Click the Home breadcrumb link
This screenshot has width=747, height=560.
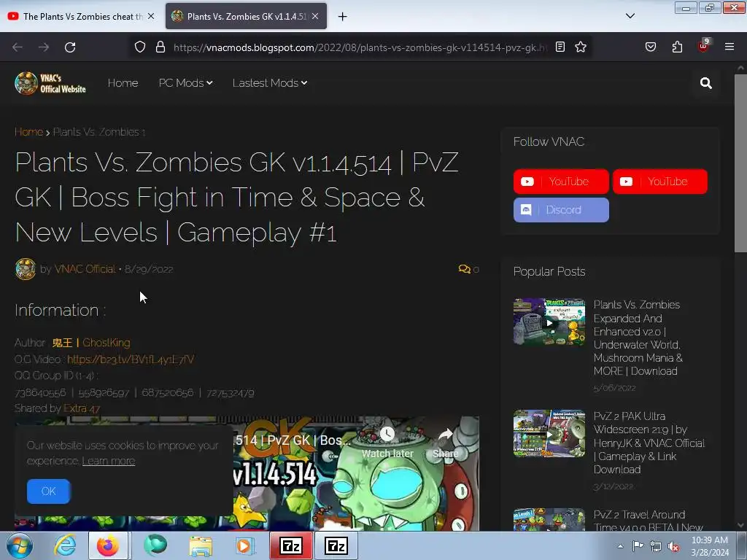coord(28,132)
